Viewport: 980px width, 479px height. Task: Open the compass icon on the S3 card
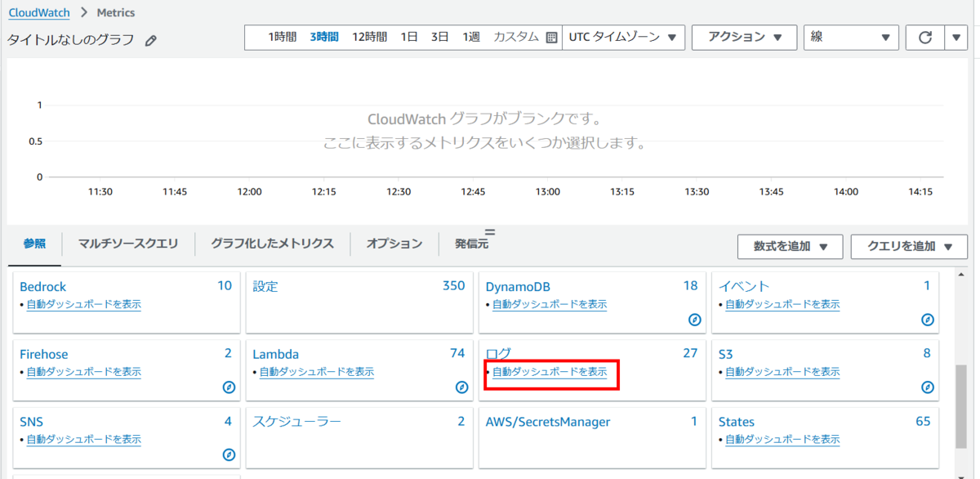click(928, 387)
